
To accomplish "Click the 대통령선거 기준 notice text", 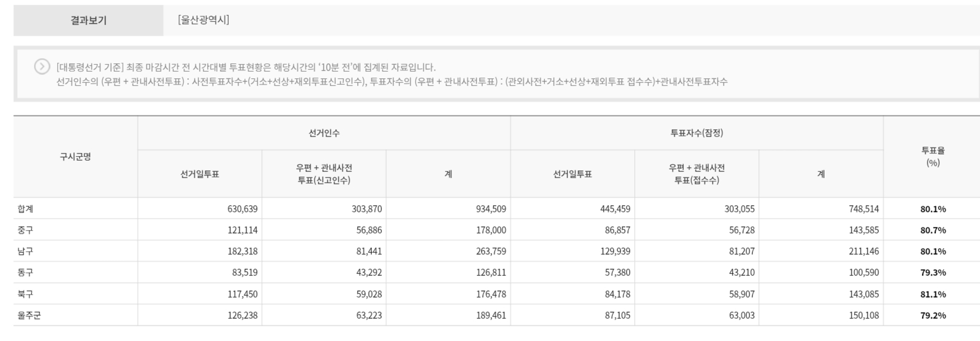I will click(246, 67).
